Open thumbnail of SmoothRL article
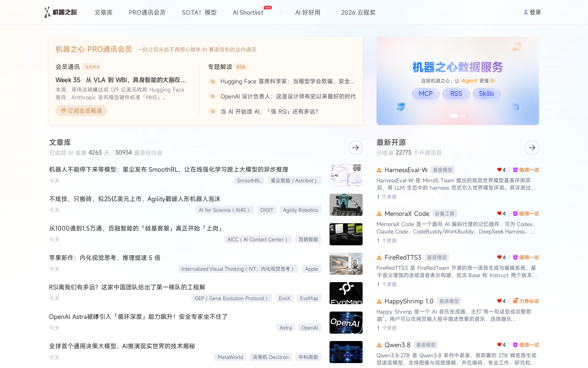The width and height of the screenshot is (588, 368). pos(346,175)
